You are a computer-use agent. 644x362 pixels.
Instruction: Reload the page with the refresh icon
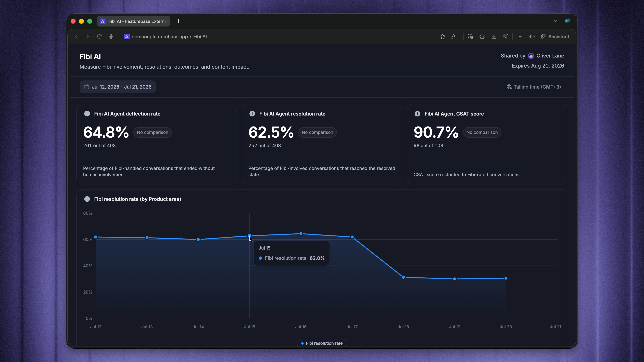(x=99, y=36)
